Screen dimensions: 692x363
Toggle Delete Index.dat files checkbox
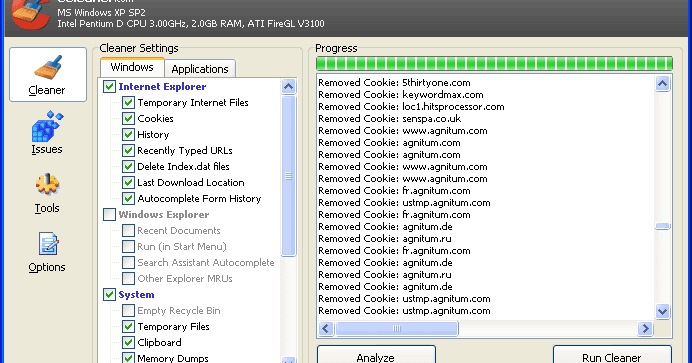tap(128, 167)
